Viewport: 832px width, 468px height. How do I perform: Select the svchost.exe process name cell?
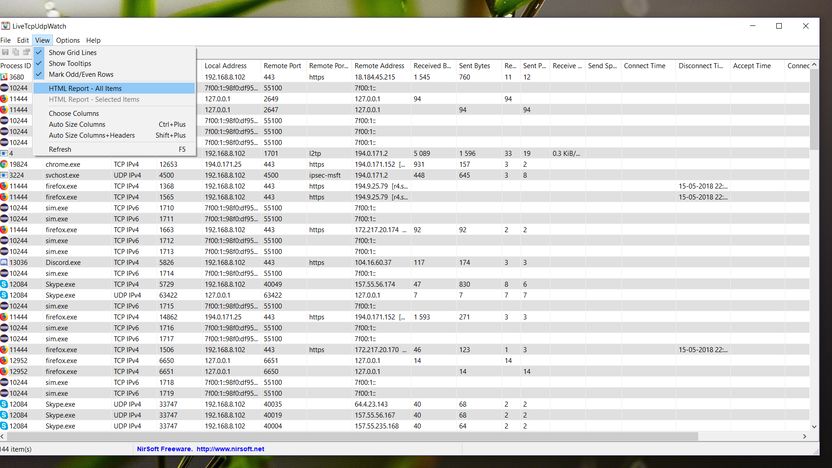point(63,175)
